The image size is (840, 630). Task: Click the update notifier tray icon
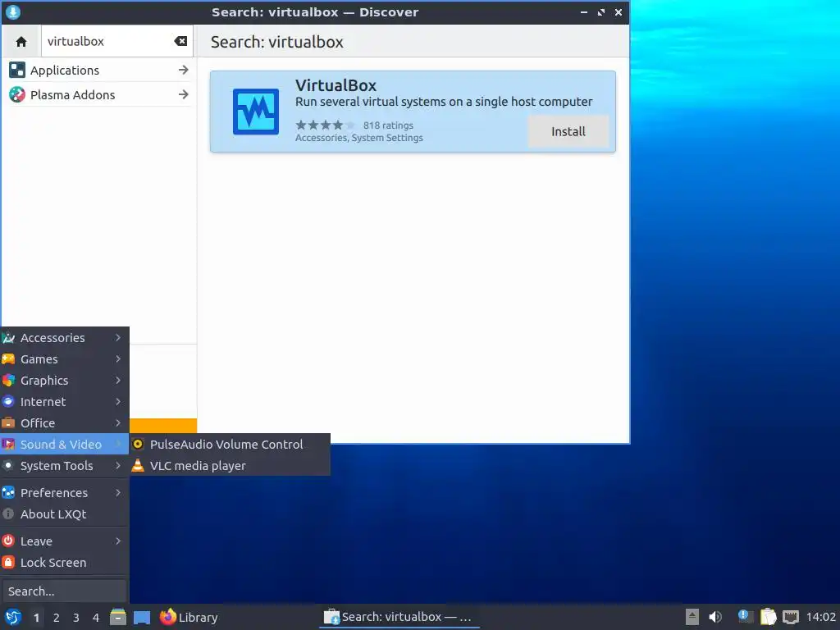click(744, 617)
